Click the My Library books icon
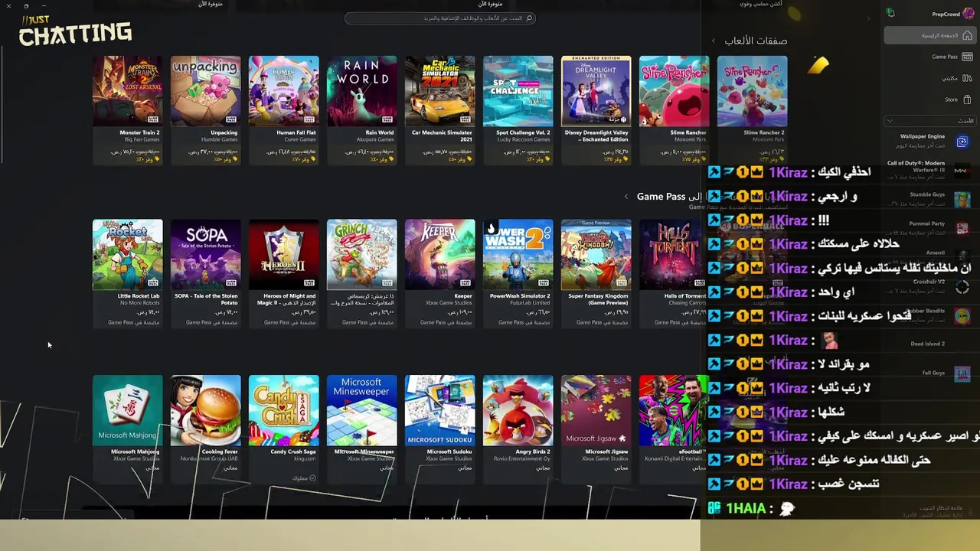 pos(968,78)
